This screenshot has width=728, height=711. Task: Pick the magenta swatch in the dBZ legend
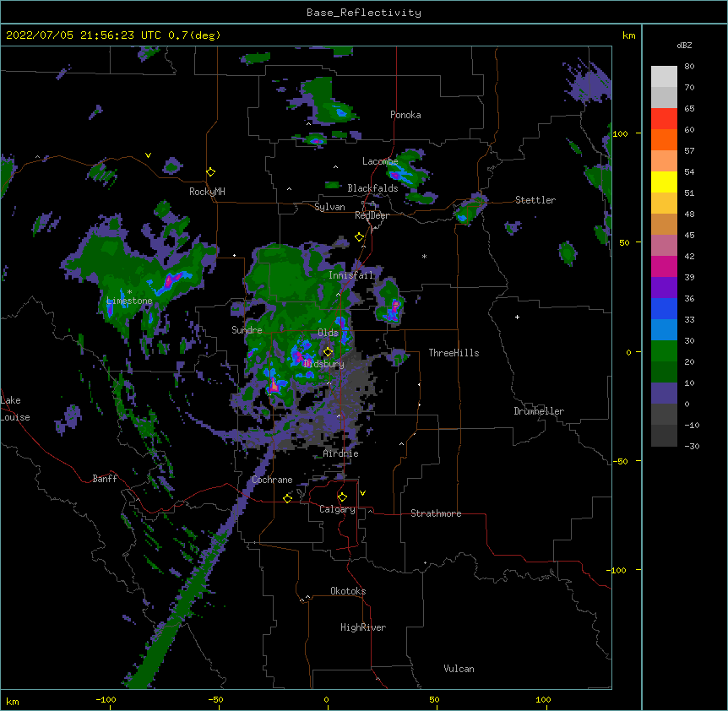tap(664, 266)
